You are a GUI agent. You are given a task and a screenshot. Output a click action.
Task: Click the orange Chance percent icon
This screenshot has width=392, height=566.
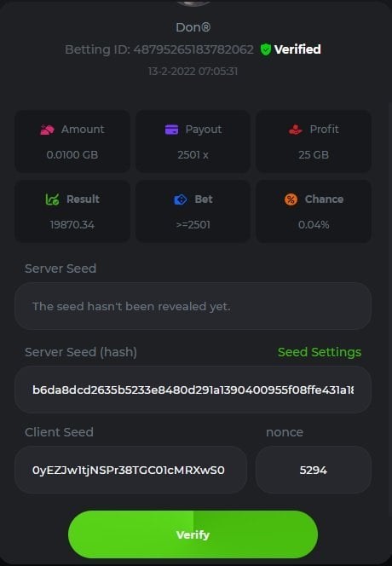291,199
